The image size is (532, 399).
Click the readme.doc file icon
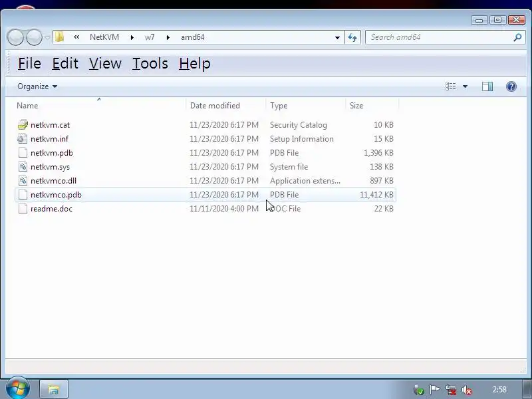[x=23, y=208]
